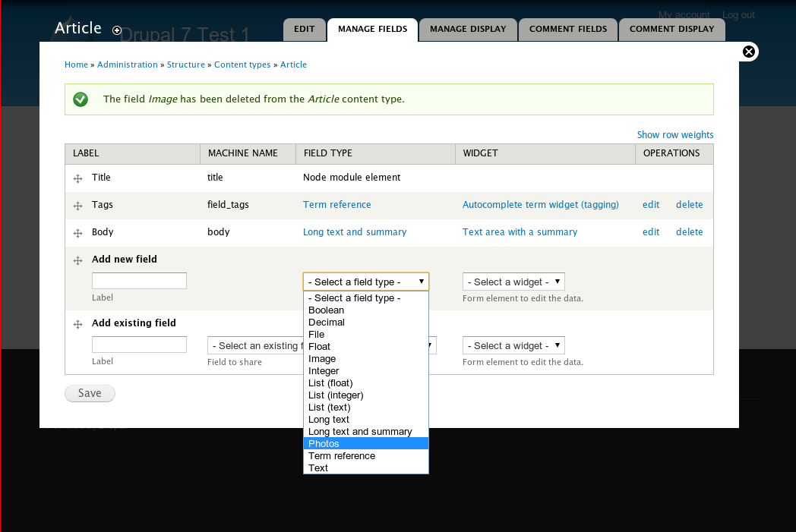Choose Image from the field type list
Viewport: 796px width, 532px height.
tap(366, 359)
